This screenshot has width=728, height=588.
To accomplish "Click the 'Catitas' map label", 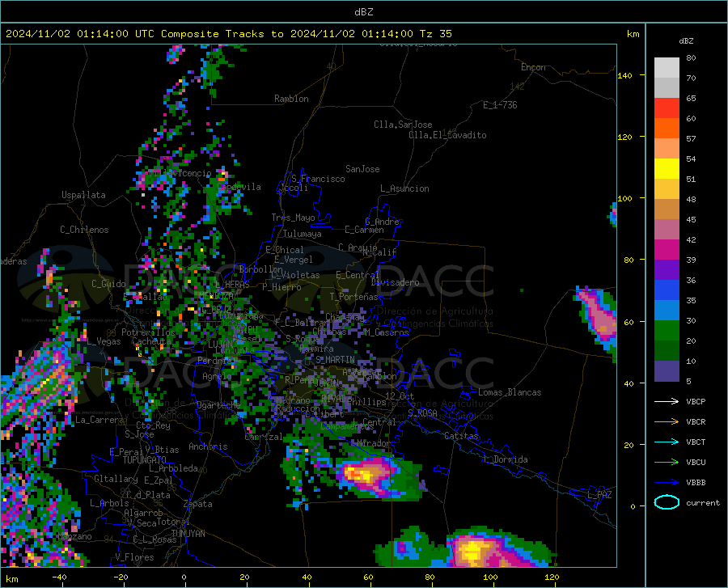I will (461, 436).
